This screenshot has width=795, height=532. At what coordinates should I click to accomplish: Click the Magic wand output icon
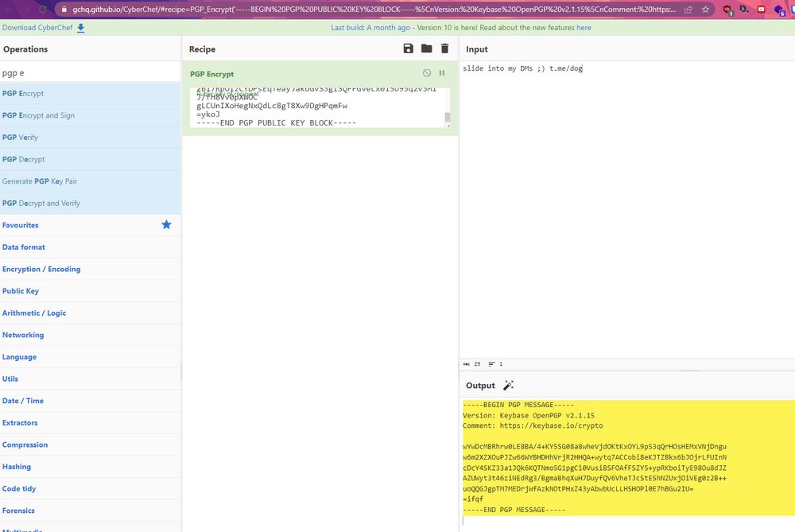(x=508, y=386)
